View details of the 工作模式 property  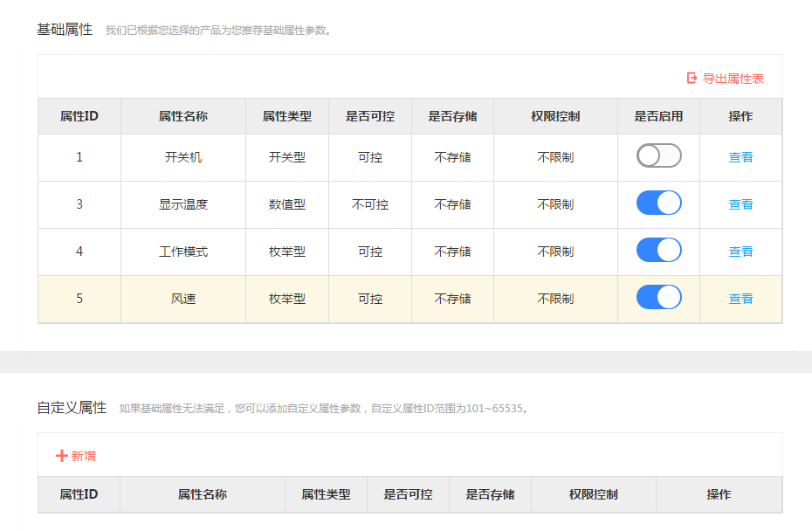[x=740, y=251]
